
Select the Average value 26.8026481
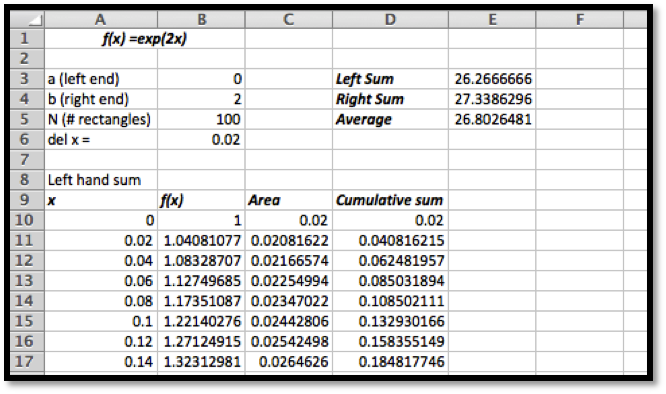(492, 119)
